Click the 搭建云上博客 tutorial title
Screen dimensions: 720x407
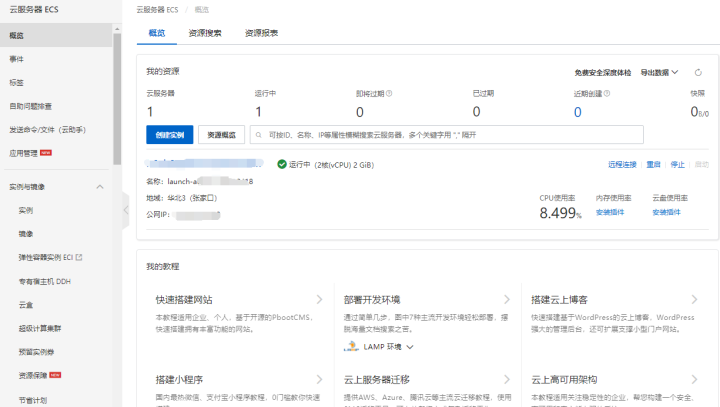[559, 300]
